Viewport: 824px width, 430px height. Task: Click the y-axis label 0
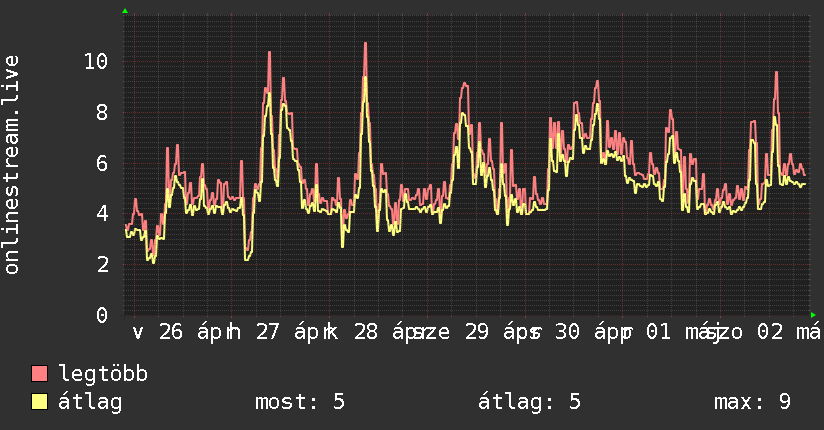[x=102, y=315]
